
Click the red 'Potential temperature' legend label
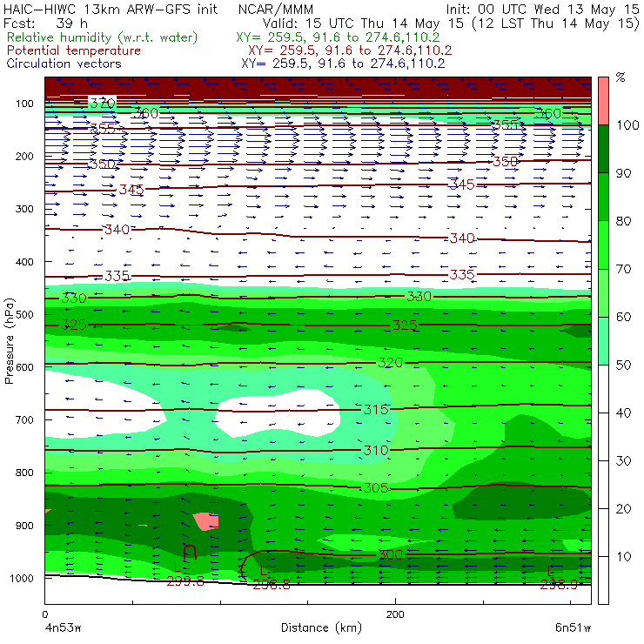coord(74,50)
